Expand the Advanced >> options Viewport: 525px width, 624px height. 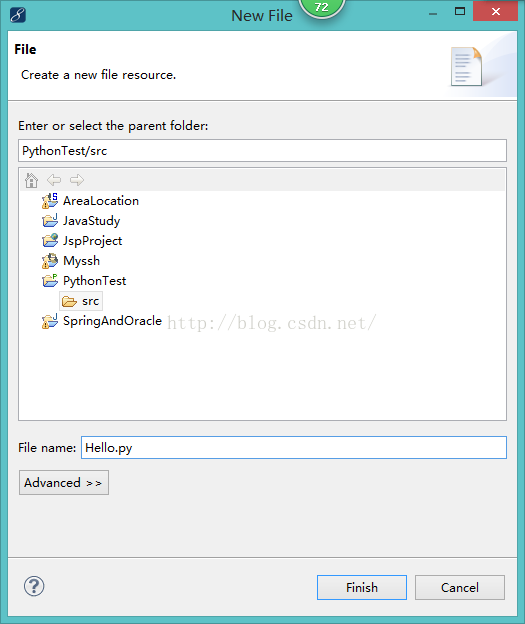[x=64, y=482]
